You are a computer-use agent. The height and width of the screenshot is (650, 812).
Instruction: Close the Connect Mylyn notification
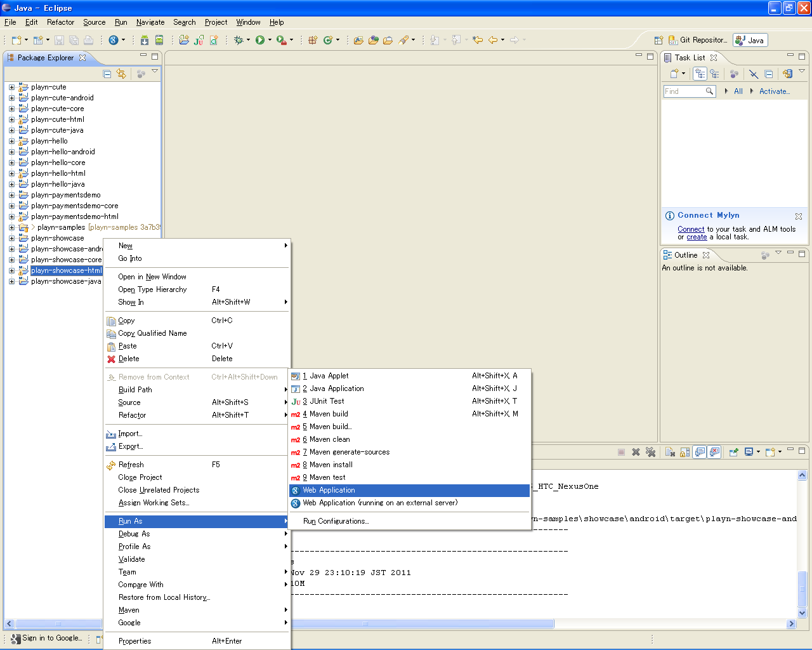pos(799,216)
